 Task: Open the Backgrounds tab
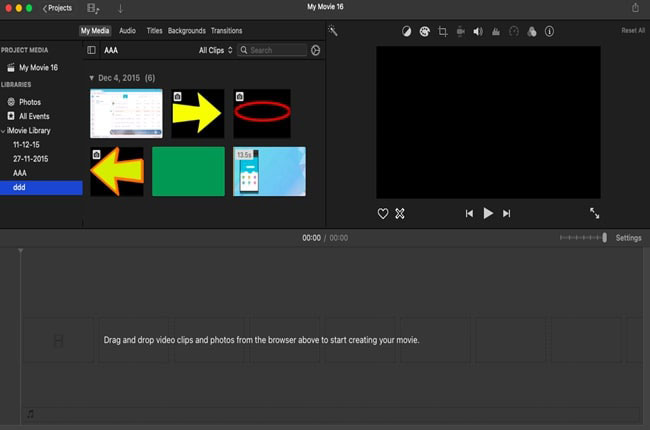click(x=187, y=31)
